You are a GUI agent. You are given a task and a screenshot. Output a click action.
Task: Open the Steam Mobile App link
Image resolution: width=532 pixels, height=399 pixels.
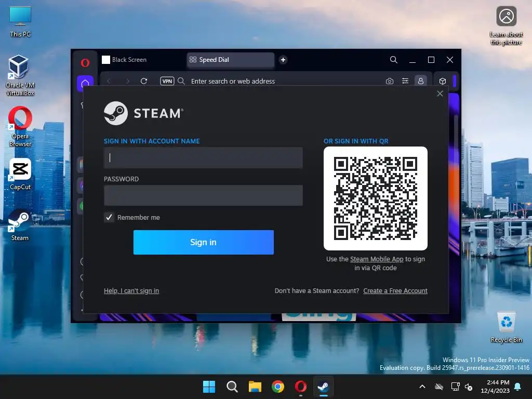click(x=377, y=259)
